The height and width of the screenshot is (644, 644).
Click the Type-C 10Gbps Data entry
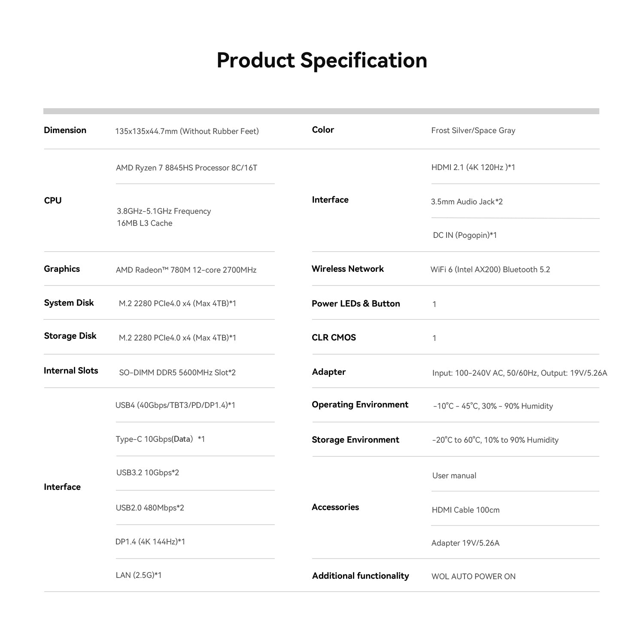160,439
